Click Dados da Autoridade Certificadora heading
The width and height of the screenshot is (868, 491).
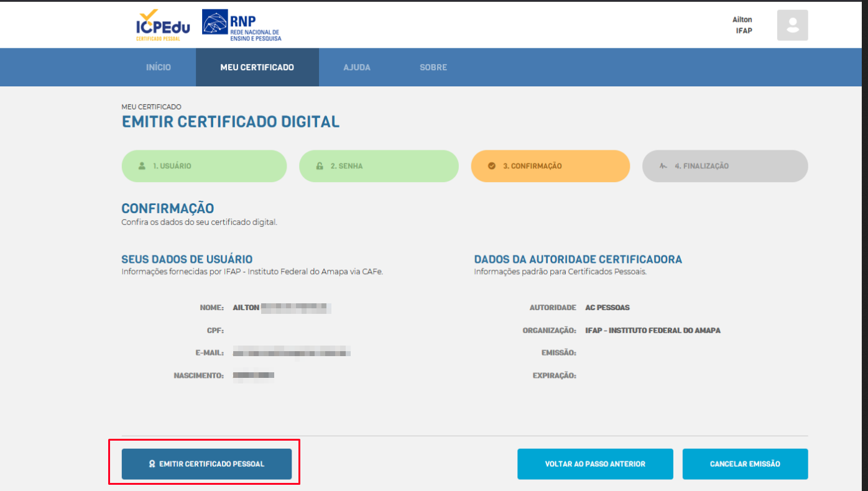578,259
